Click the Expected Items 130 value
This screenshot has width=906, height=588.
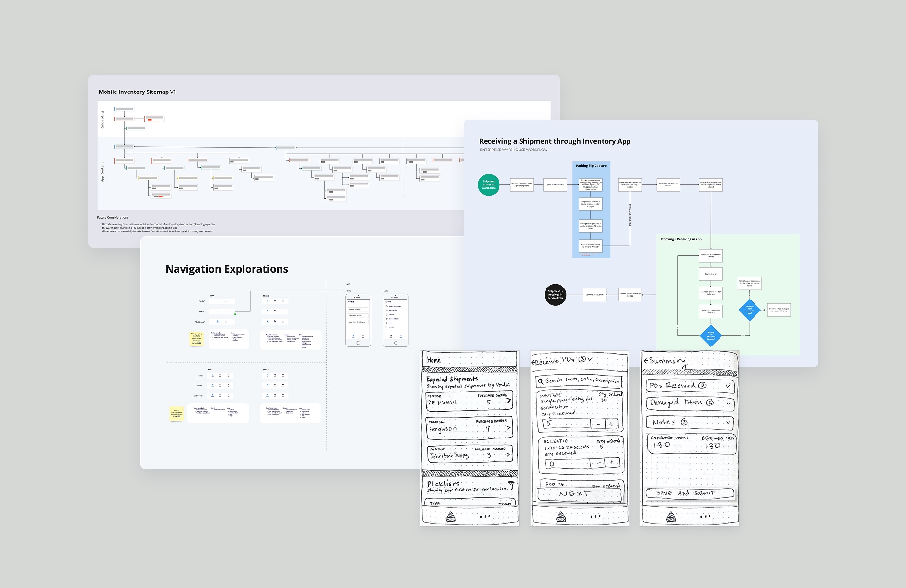tap(661, 446)
